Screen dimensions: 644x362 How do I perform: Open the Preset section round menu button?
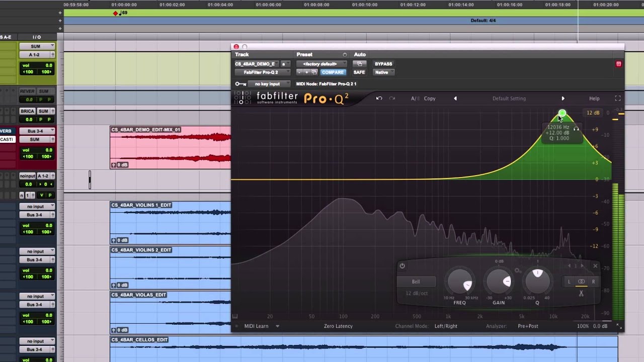point(345,55)
